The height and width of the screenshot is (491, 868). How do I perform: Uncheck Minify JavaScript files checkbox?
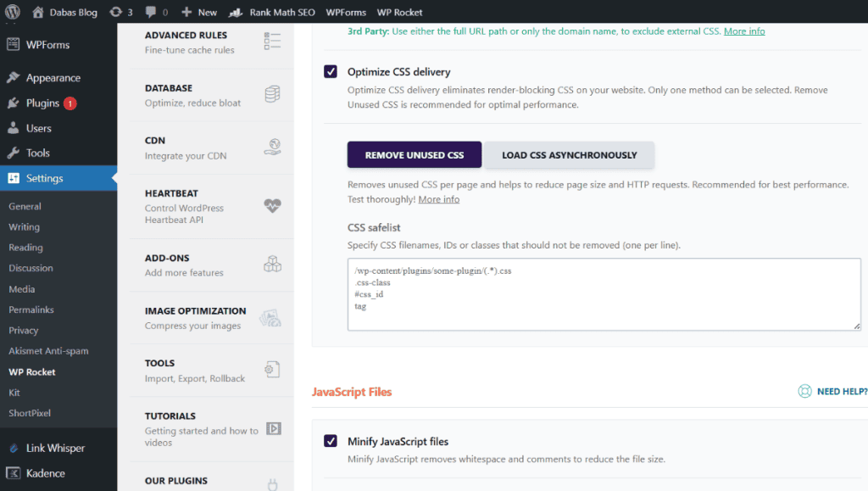[331, 441]
